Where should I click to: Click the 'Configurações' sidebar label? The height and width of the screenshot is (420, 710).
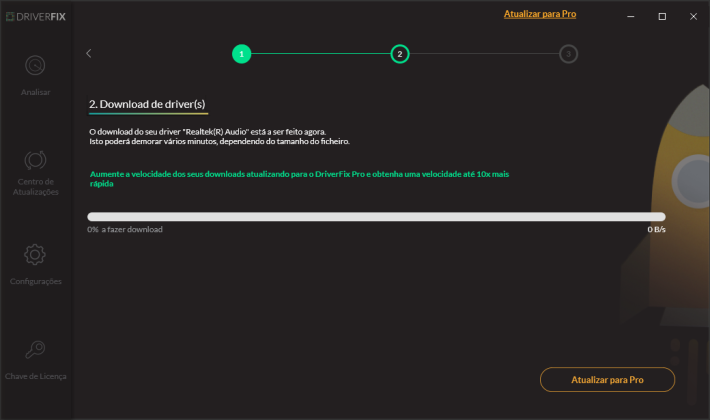point(36,282)
